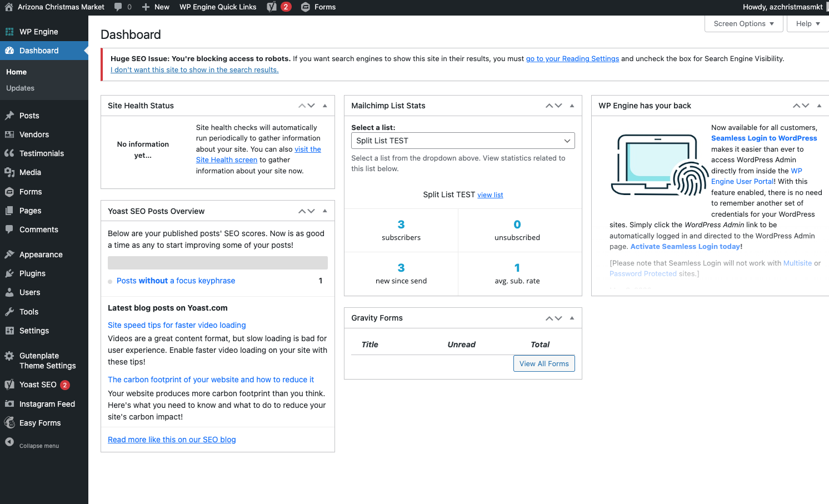This screenshot has width=829, height=504.
Task: Open Site speed tips for faster video loading
Action: (x=177, y=325)
